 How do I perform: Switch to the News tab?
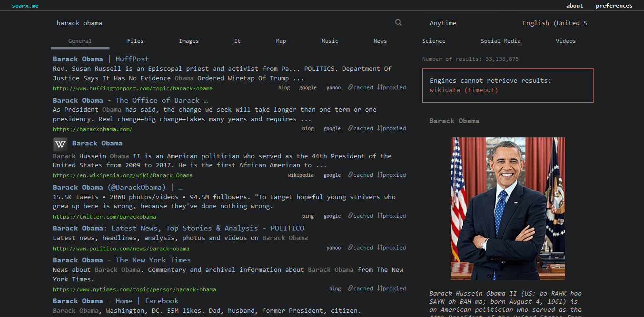pos(380,41)
